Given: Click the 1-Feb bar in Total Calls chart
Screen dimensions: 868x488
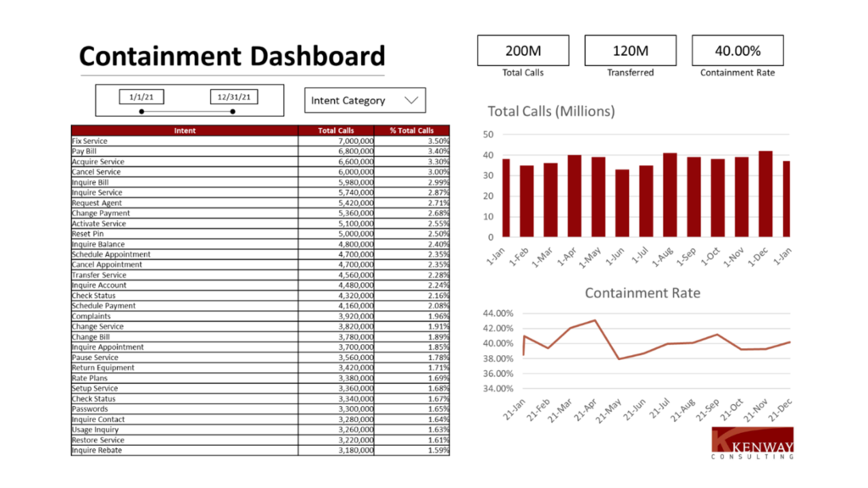Looking at the screenshot, I should [526, 201].
